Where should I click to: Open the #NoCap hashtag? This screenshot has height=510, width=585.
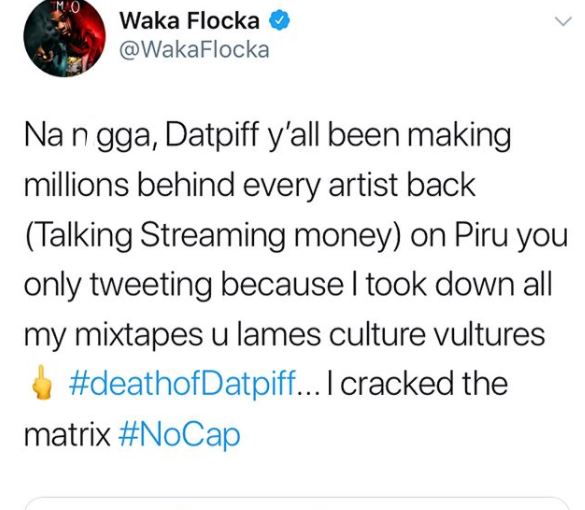pos(179,435)
